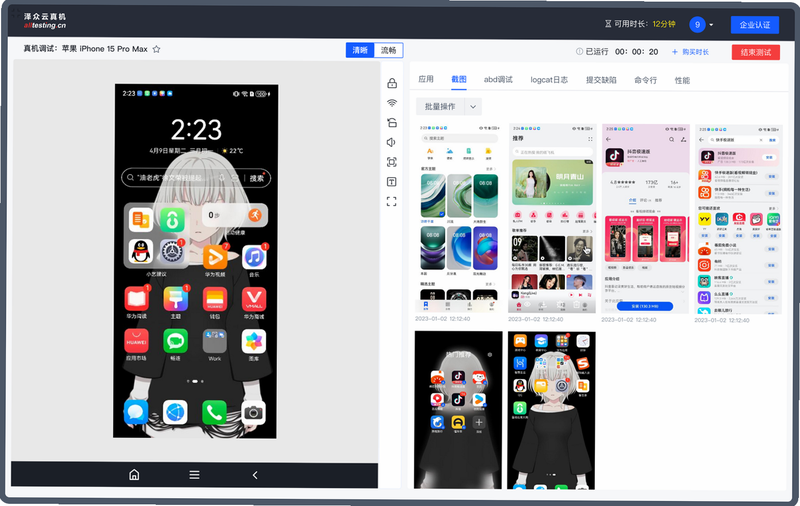Switch to the 提交缺陷 tab

click(x=601, y=80)
